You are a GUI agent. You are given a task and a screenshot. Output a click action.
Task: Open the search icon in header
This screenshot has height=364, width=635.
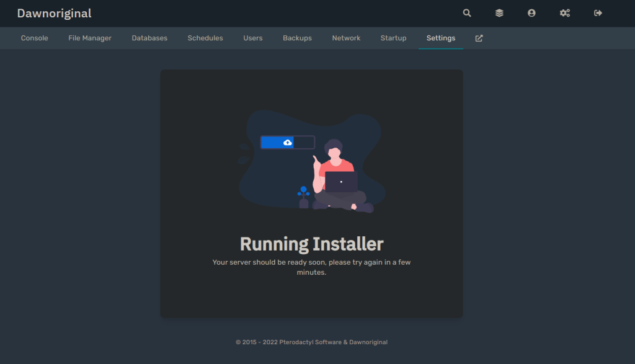(467, 13)
